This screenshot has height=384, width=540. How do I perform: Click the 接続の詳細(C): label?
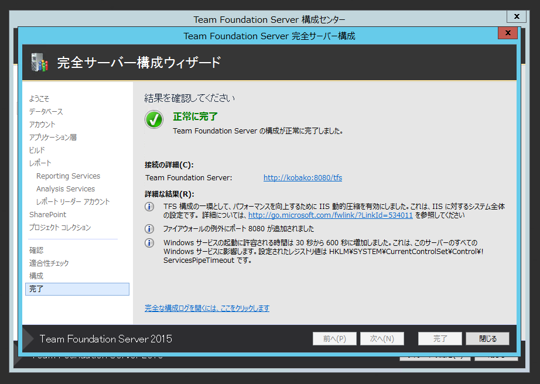169,165
